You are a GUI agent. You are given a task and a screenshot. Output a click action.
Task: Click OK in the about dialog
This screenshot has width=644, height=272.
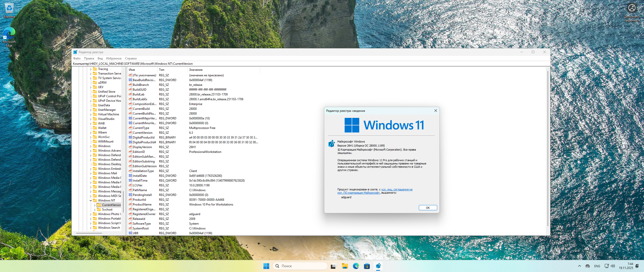tap(428, 208)
